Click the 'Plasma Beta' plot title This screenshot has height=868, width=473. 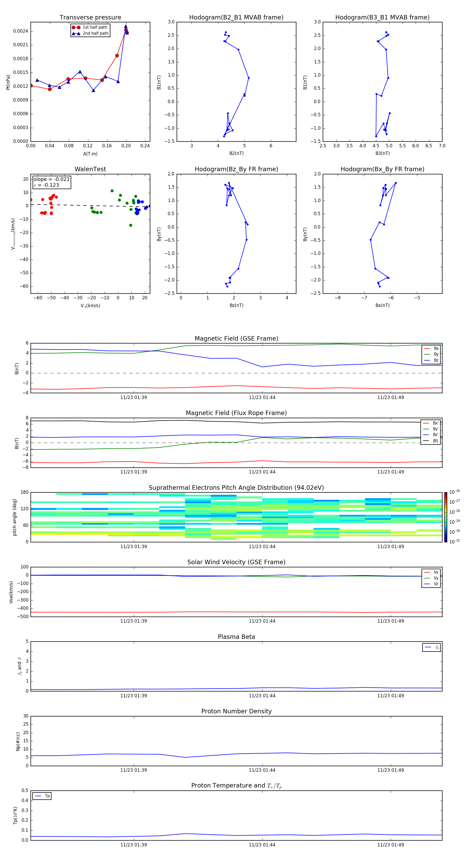(236, 637)
